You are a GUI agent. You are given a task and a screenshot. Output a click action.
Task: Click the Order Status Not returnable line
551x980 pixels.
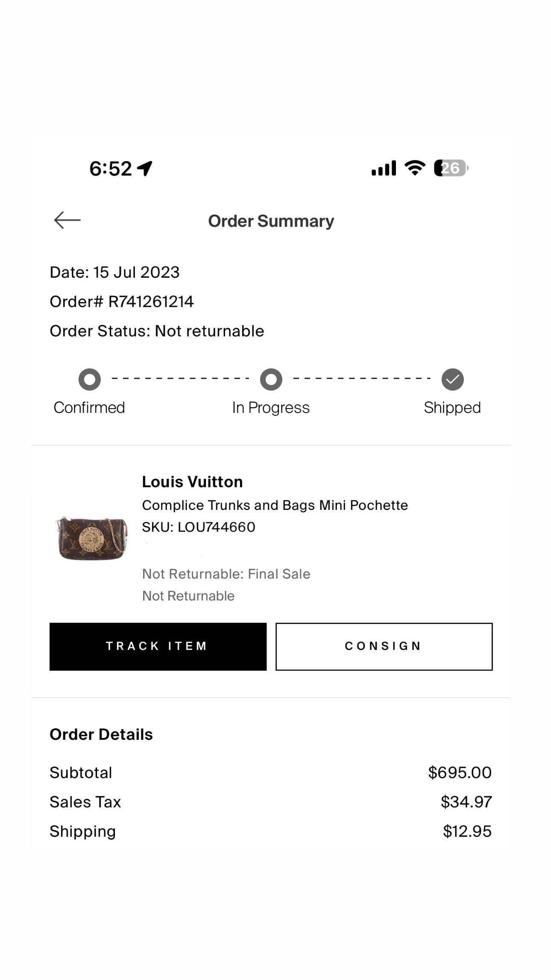(157, 331)
